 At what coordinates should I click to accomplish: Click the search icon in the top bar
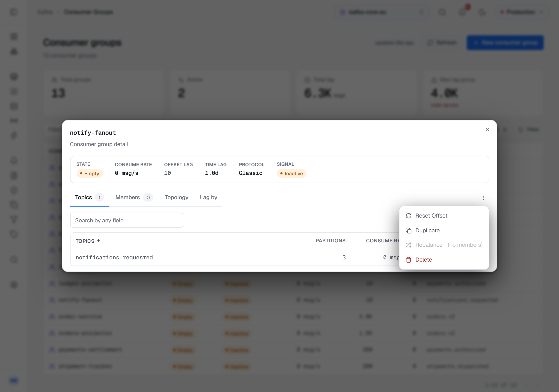[442, 12]
